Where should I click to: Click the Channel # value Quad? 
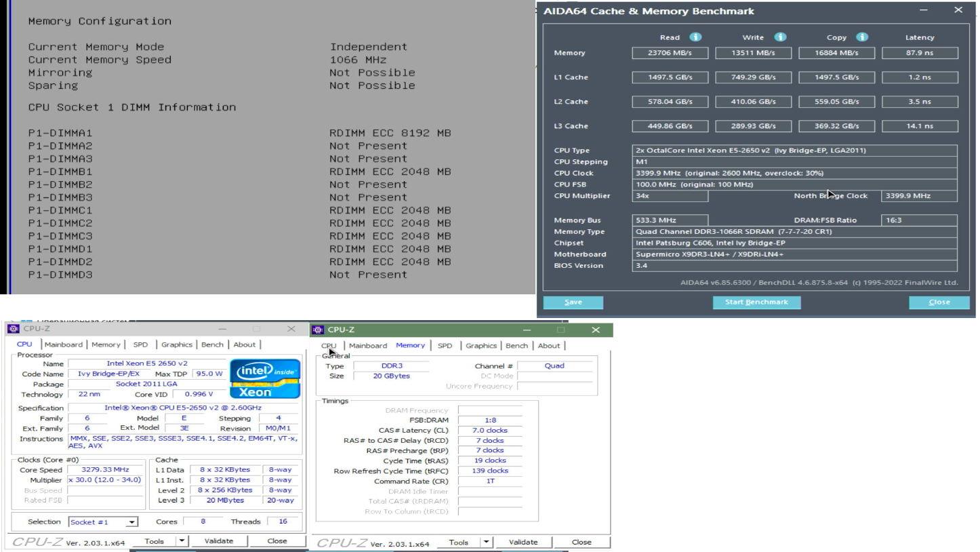pos(554,366)
